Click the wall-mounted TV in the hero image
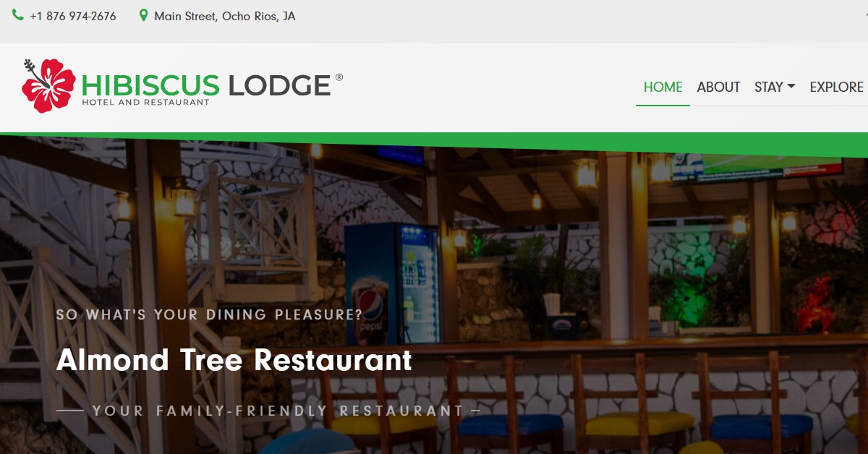868x454 pixels. point(757,167)
